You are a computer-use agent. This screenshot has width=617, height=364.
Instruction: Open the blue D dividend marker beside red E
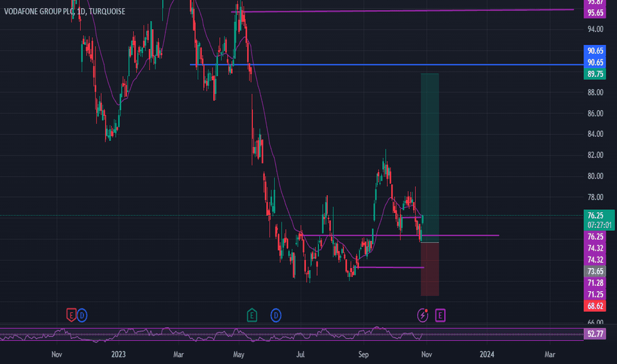[x=82, y=315]
